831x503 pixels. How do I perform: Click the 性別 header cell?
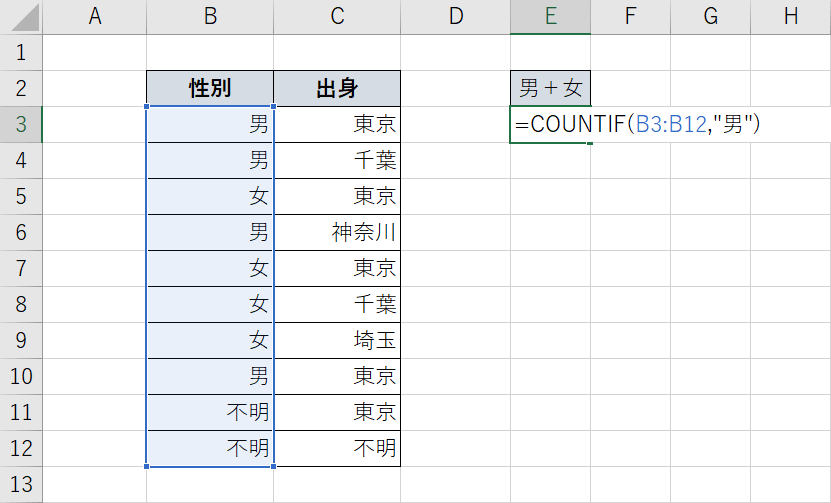[210, 89]
